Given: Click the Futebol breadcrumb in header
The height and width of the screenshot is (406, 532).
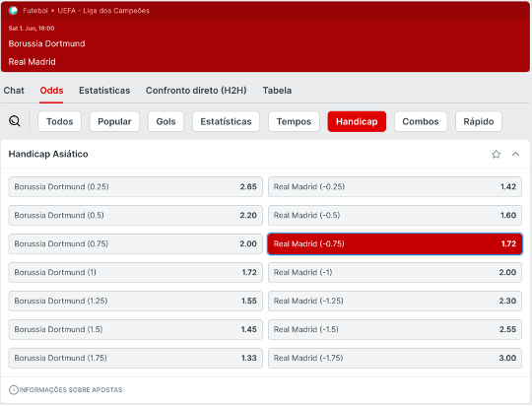Looking at the screenshot, I should (x=35, y=11).
